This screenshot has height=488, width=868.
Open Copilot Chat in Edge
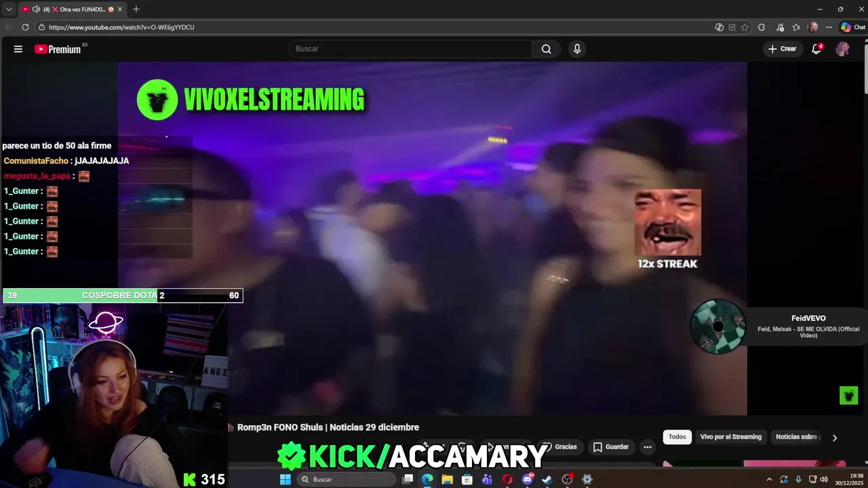[853, 27]
